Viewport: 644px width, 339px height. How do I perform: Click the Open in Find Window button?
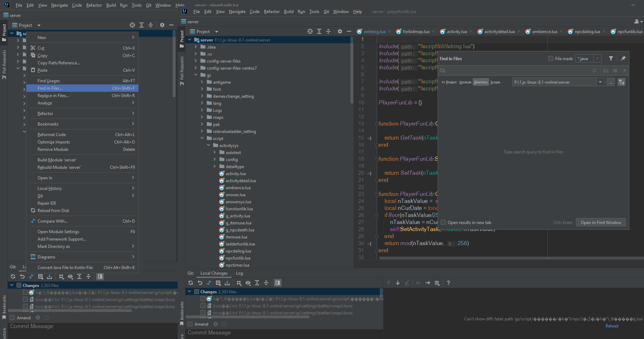tap(601, 223)
